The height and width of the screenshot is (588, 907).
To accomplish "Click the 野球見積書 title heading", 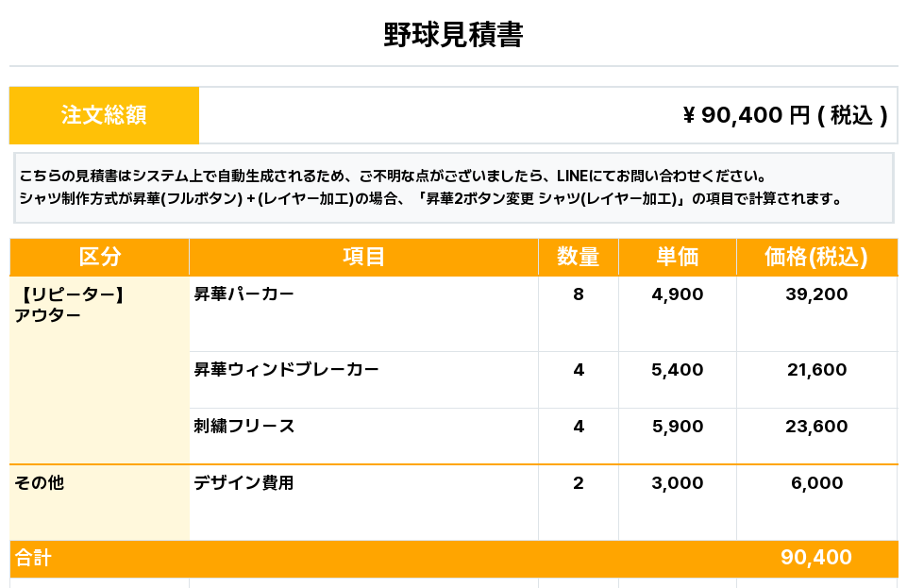I will [453, 36].
